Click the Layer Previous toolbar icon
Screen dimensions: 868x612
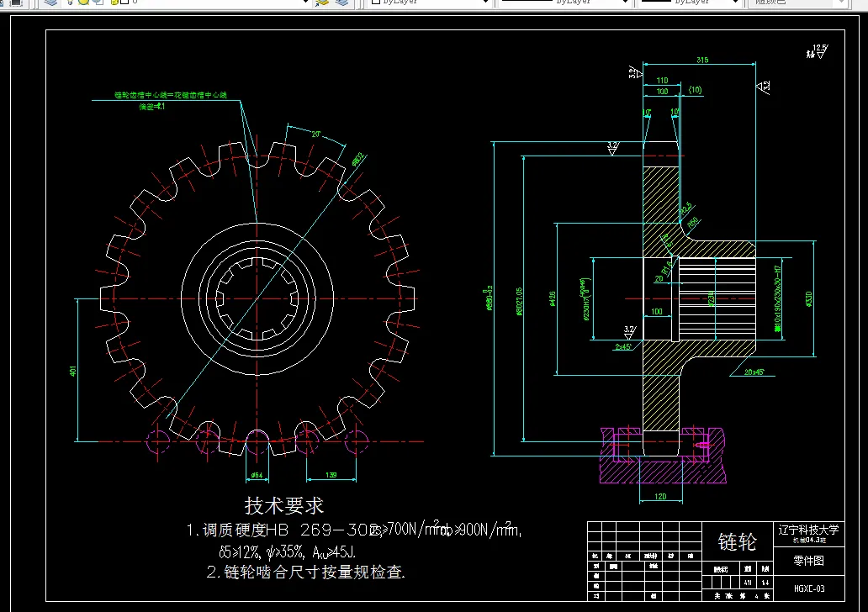(x=342, y=3)
